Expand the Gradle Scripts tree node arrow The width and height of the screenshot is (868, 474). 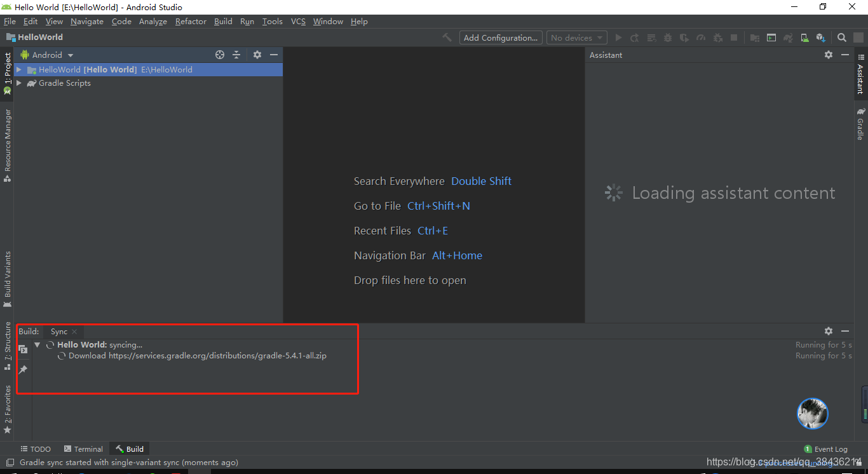coord(19,83)
